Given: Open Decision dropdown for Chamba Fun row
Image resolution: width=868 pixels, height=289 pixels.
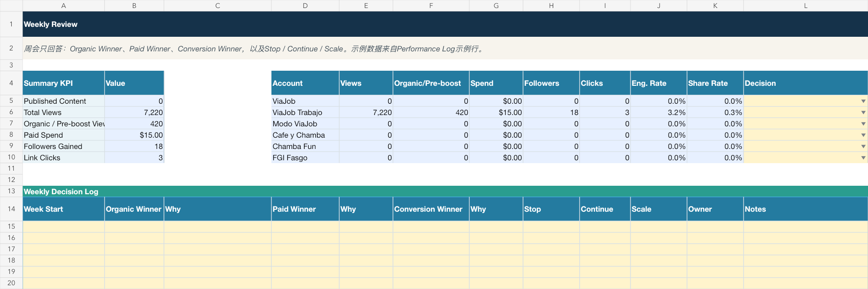Looking at the screenshot, I should (x=863, y=147).
